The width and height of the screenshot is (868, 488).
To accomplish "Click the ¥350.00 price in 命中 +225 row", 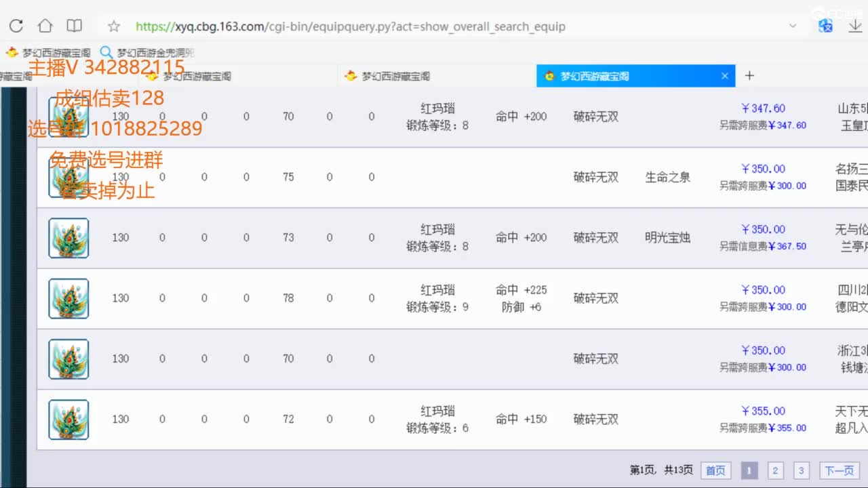I will [763, 290].
